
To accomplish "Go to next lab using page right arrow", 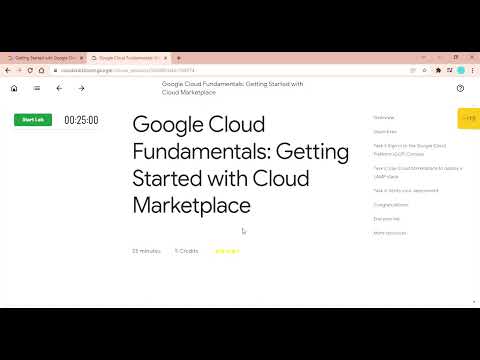I will (81, 88).
